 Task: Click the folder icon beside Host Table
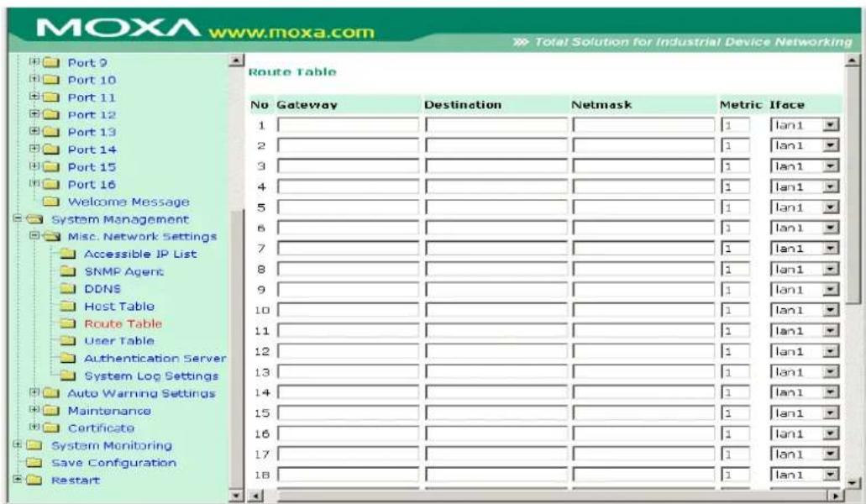[67, 307]
